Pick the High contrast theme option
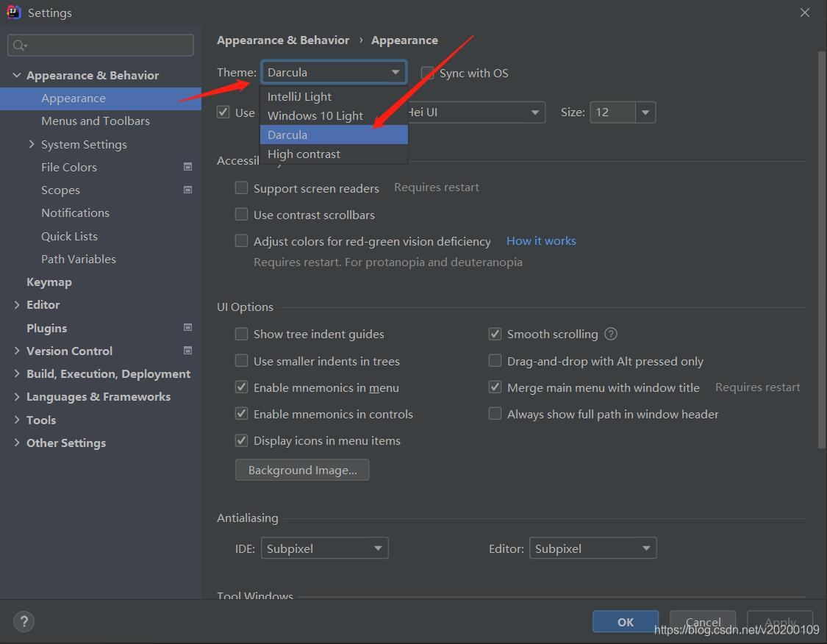The image size is (827, 644). 334,154
